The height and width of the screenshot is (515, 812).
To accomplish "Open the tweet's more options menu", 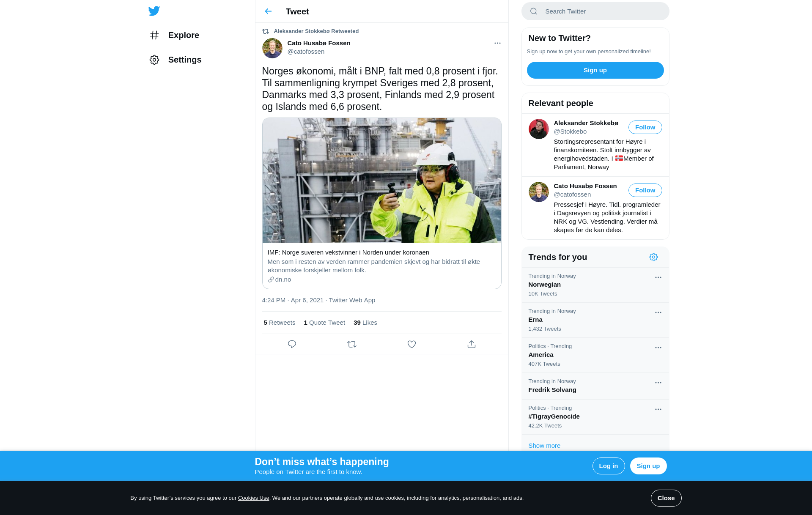I will 497,43.
